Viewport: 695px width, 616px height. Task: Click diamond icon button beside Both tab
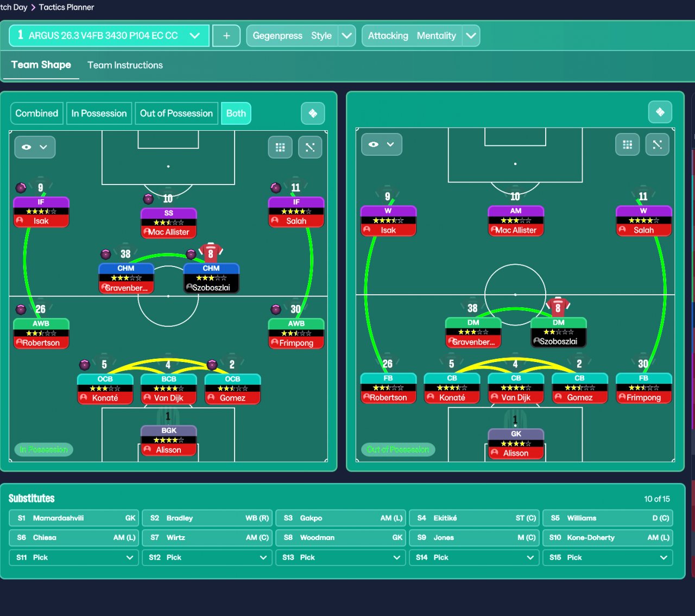click(x=313, y=113)
